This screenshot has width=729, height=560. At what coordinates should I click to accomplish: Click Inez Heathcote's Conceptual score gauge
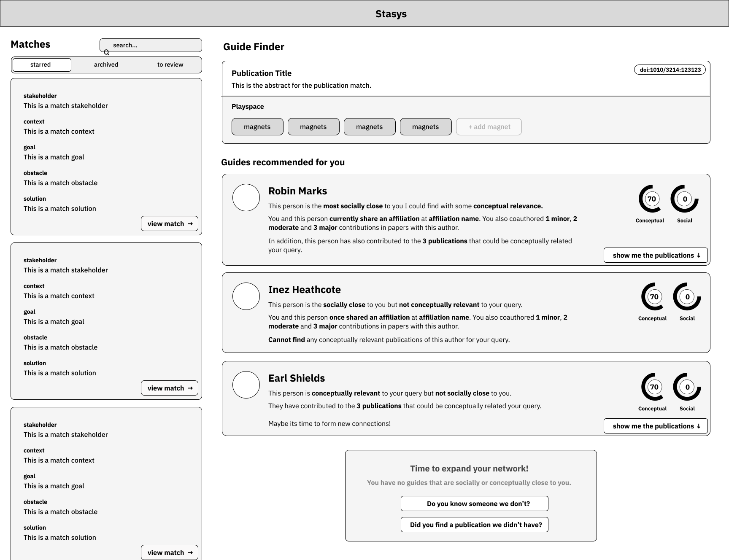pyautogui.click(x=654, y=297)
